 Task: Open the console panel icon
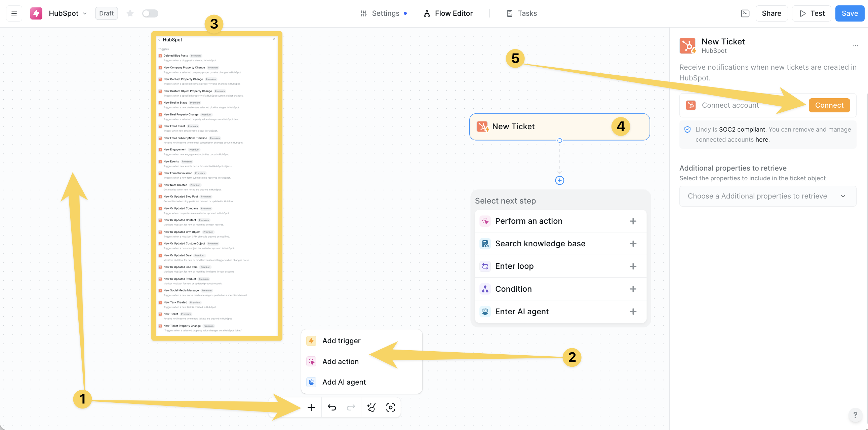coord(745,13)
